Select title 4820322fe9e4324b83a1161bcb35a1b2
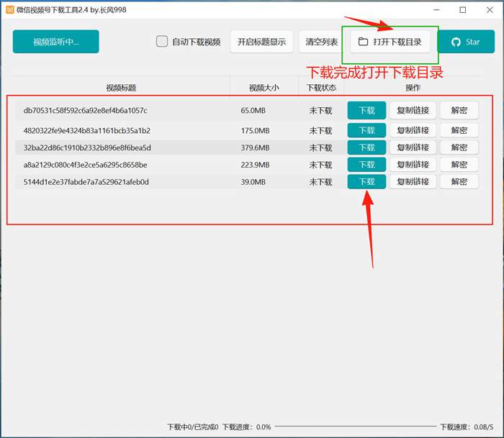 point(87,131)
